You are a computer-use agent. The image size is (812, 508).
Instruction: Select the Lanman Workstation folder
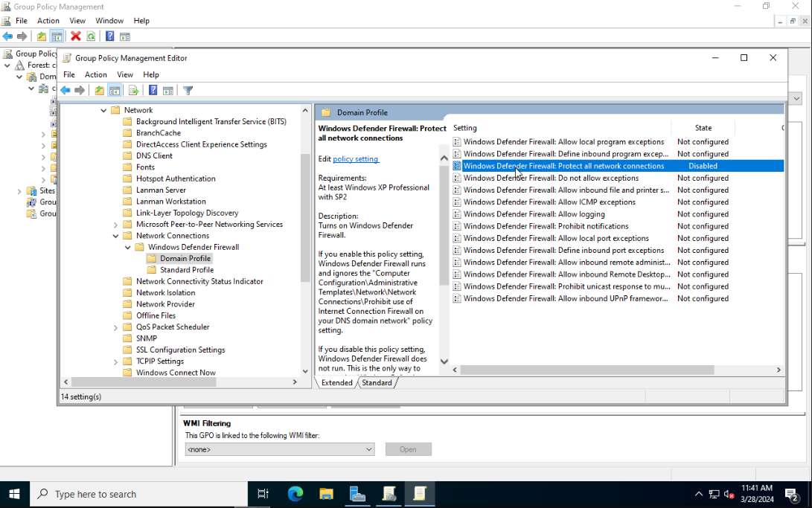click(171, 202)
